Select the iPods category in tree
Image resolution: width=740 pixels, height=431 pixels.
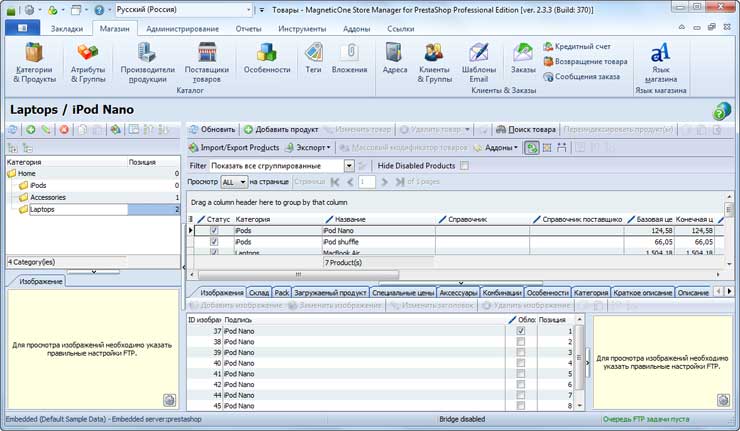tap(38, 186)
